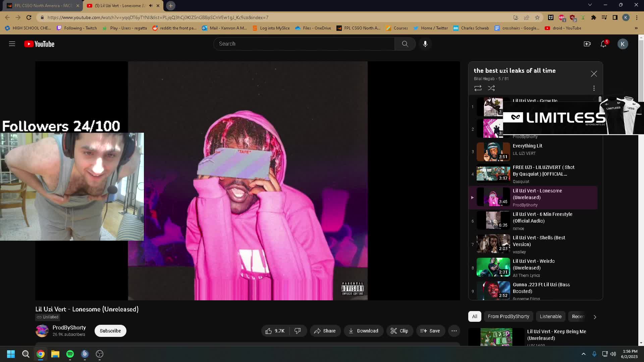Viewport: 644px width, 362px height.
Task: Open the ProdByShorty channel name link
Action: (x=69, y=327)
